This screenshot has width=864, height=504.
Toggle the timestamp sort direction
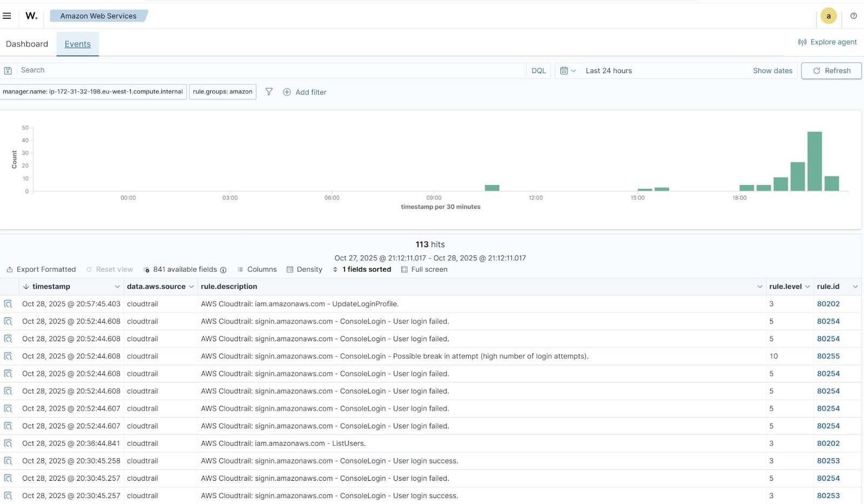coord(26,287)
